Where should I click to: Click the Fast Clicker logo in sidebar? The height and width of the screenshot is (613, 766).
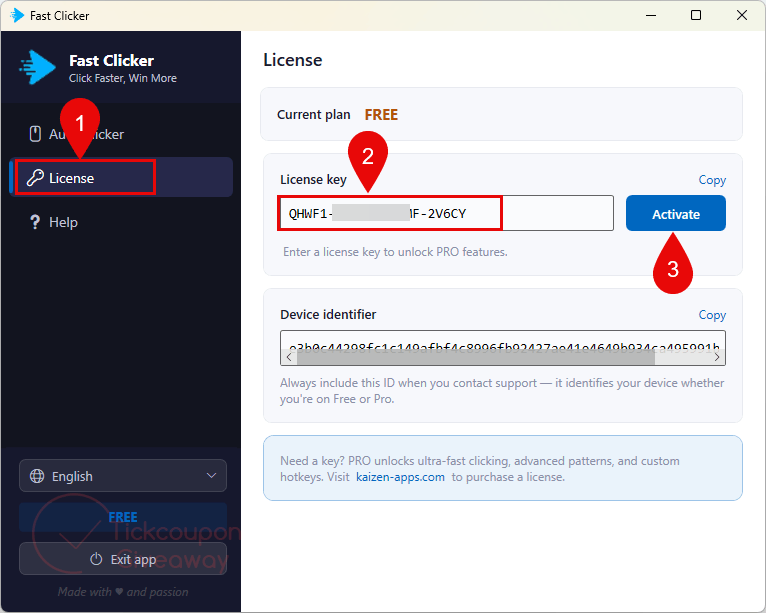pos(37,67)
